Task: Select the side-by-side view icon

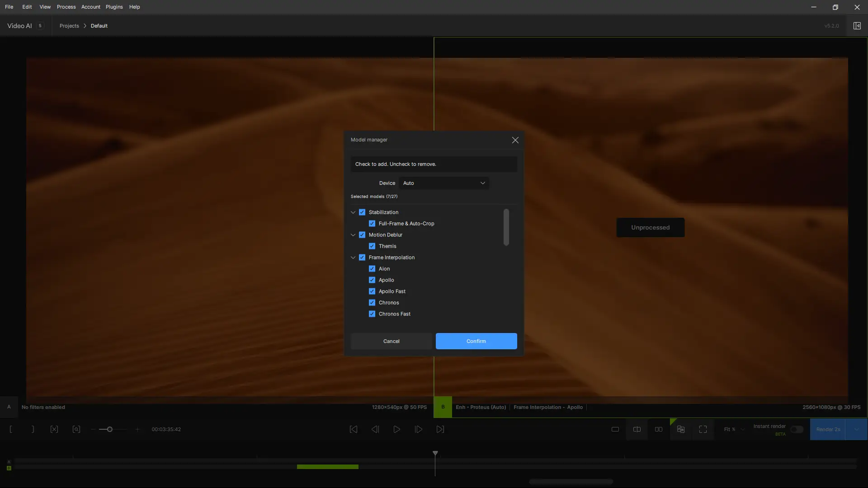Action: point(659,429)
